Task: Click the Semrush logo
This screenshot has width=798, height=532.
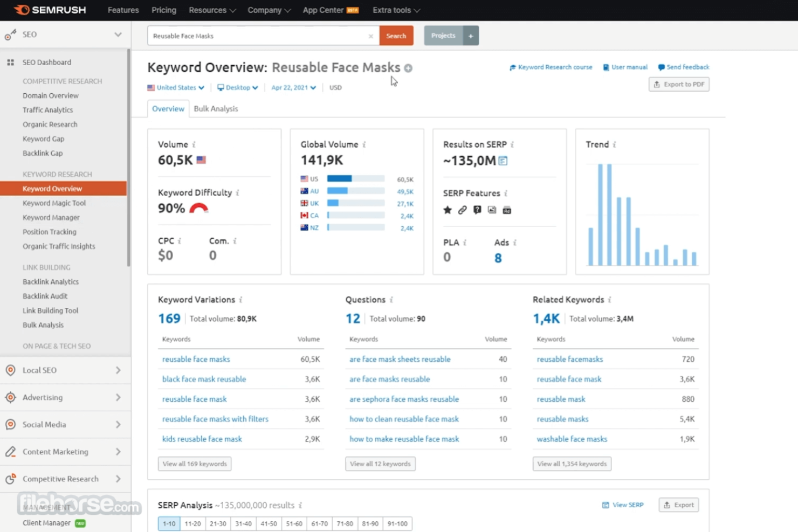Action: pos(50,10)
